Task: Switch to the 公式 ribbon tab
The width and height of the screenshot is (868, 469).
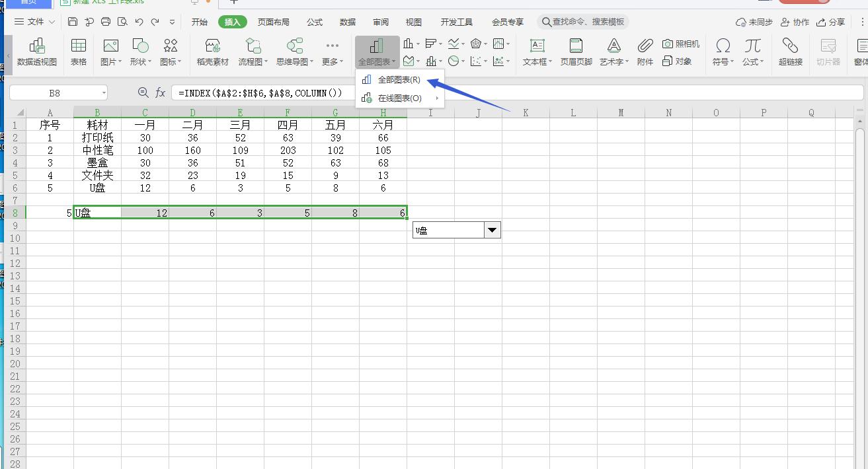Action: [315, 22]
